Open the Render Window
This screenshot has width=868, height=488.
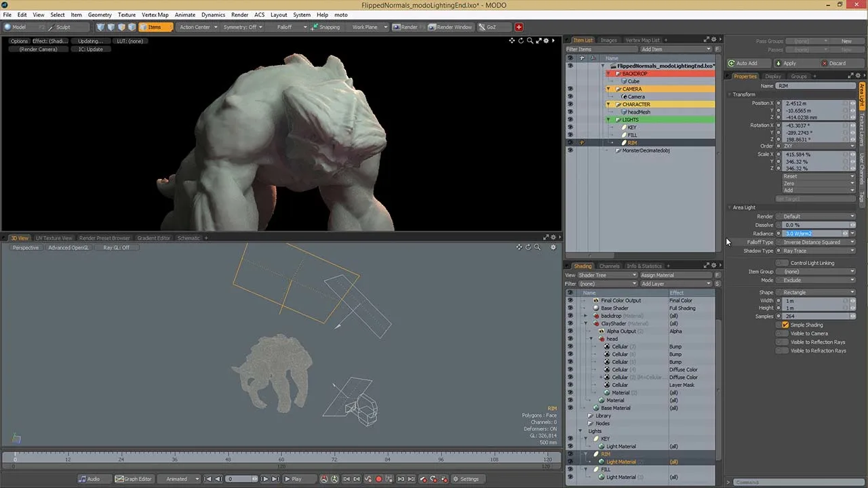tap(450, 27)
